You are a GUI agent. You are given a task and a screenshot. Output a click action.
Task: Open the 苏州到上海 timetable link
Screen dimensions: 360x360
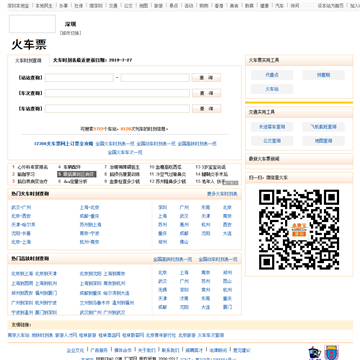90,225
